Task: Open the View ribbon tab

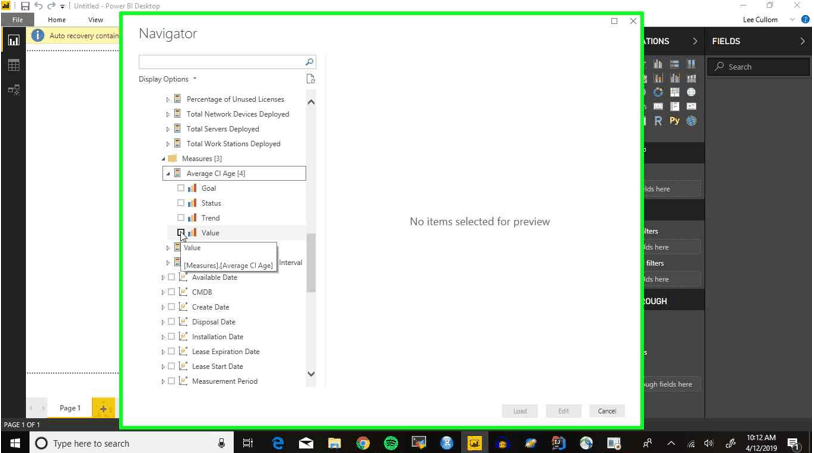Action: [x=96, y=20]
